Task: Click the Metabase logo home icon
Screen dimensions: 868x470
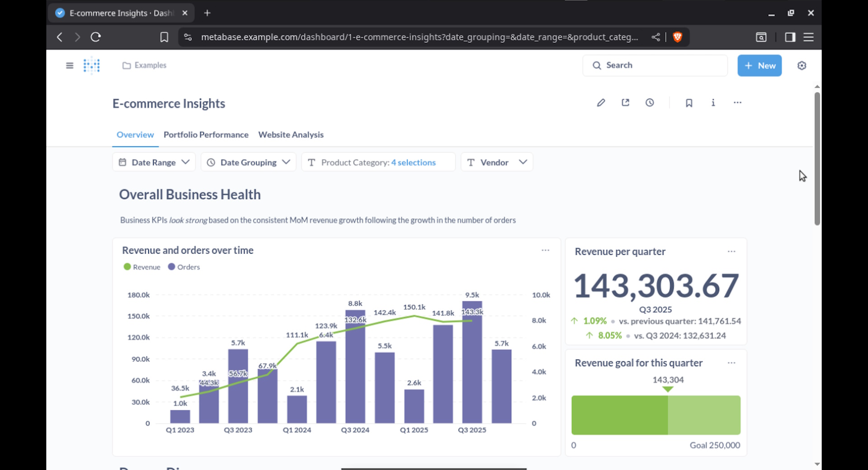Action: [x=92, y=66]
